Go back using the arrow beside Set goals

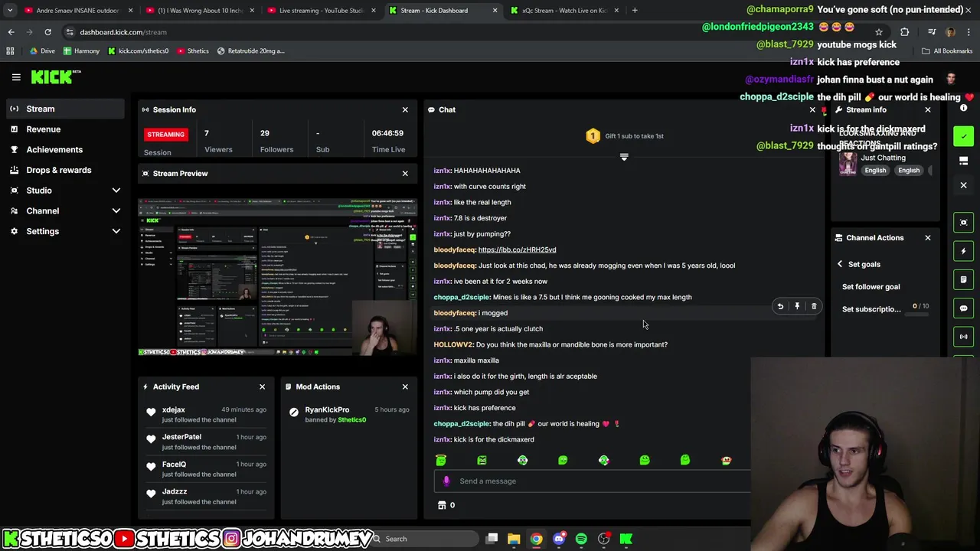coord(840,264)
